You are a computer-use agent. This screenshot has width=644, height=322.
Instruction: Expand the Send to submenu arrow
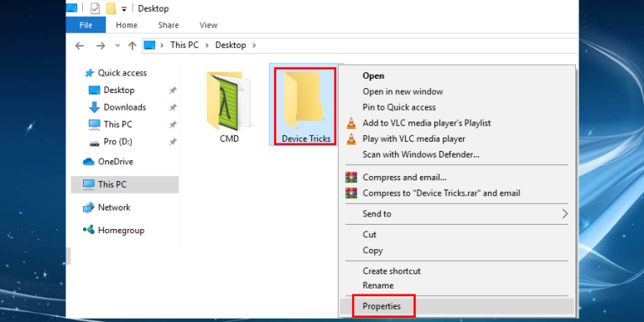[x=565, y=214]
